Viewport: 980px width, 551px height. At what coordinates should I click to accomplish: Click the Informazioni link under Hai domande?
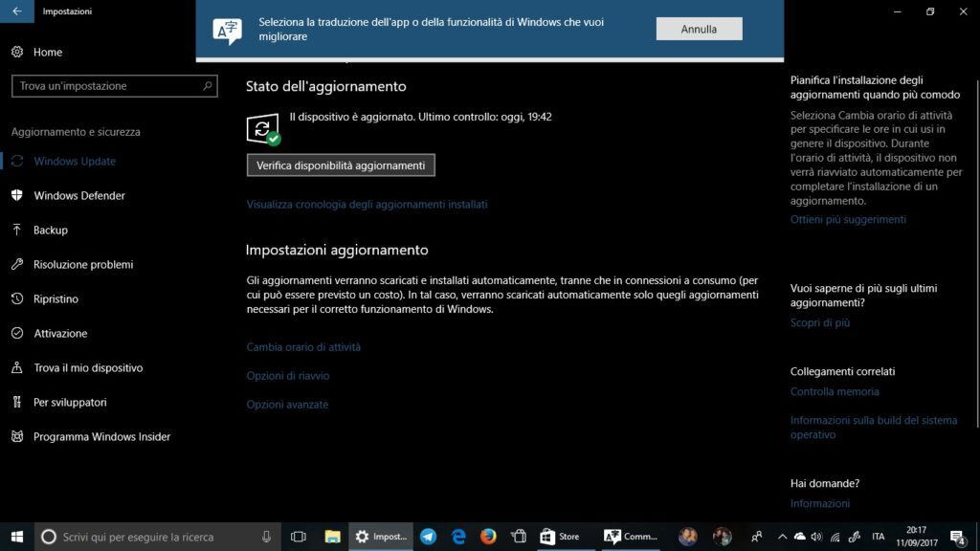point(820,503)
